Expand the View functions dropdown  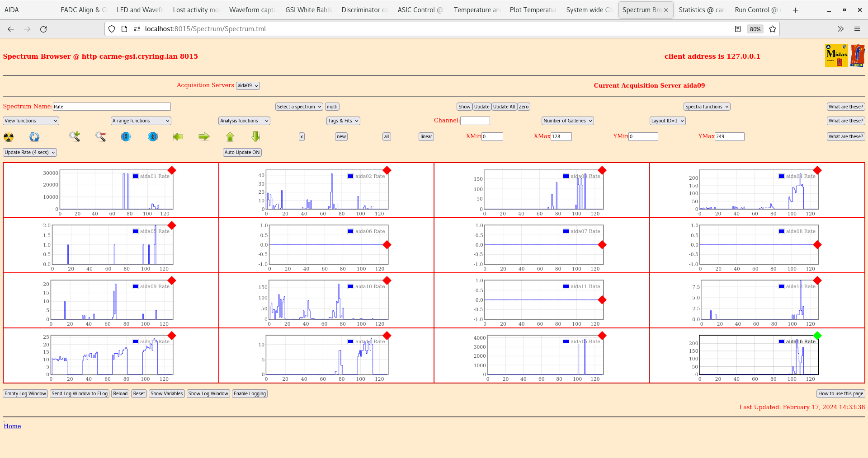click(31, 121)
